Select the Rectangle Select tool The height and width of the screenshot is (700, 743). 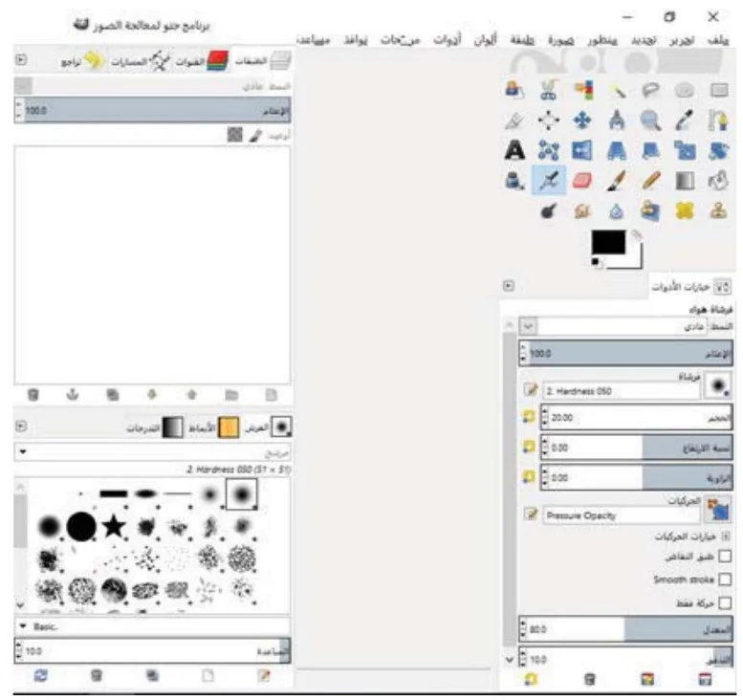pyautogui.click(x=718, y=91)
